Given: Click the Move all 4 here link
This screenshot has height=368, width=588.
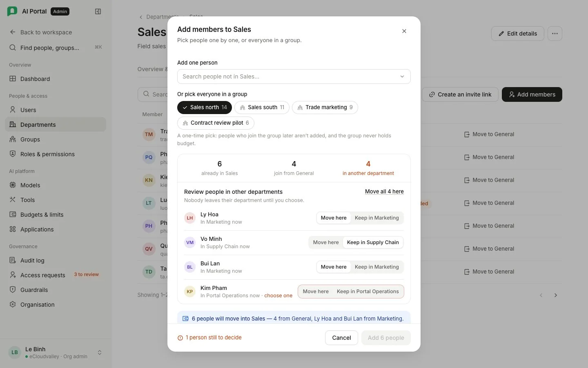Looking at the screenshot, I should click(x=384, y=191).
